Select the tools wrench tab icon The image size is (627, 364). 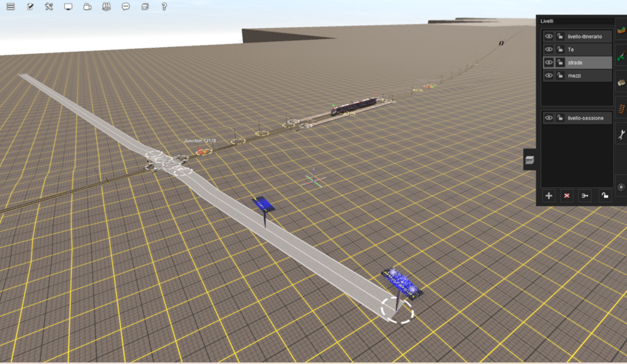point(621,135)
